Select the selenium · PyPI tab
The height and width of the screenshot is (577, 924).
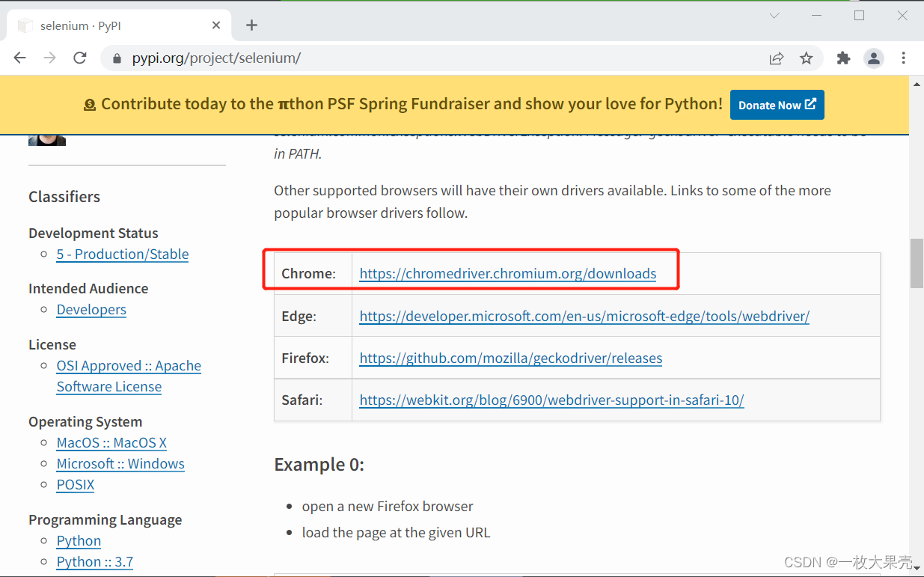pos(120,25)
